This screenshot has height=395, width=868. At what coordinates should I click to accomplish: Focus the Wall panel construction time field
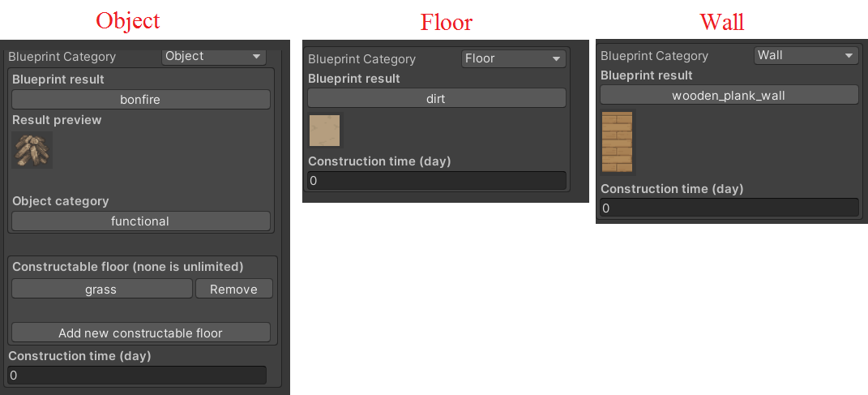click(729, 208)
